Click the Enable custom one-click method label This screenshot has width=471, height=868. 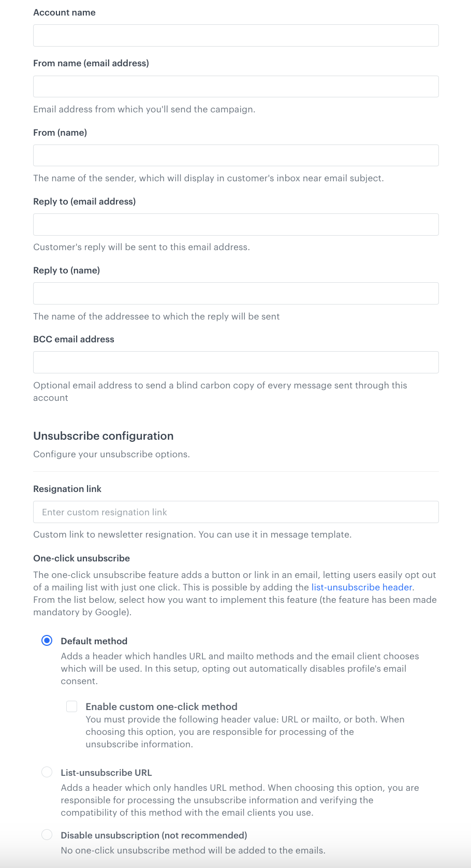pyautogui.click(x=161, y=706)
